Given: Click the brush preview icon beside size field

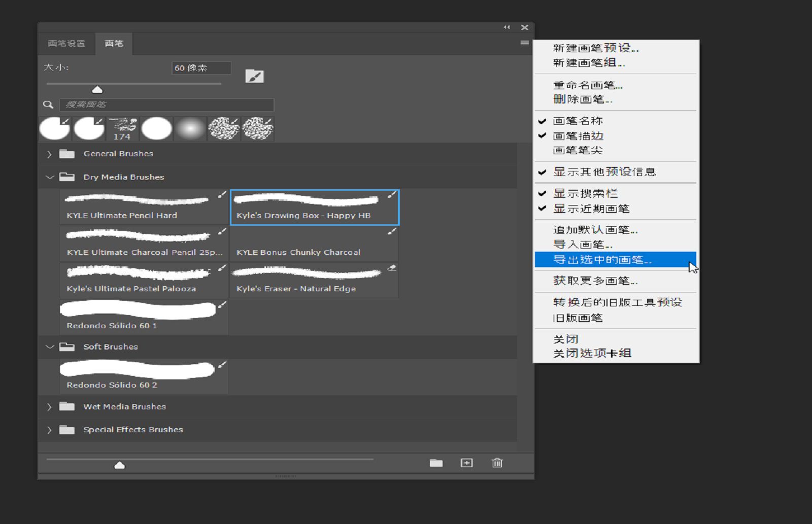Looking at the screenshot, I should [x=255, y=76].
